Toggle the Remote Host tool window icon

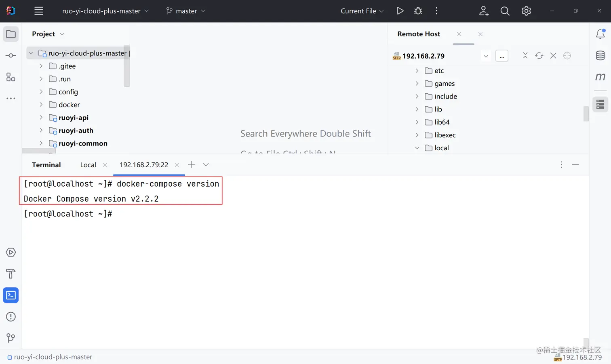[x=600, y=104]
